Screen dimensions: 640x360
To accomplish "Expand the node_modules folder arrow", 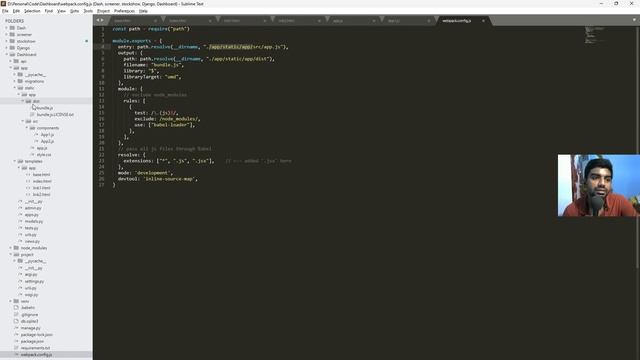I will [11, 248].
